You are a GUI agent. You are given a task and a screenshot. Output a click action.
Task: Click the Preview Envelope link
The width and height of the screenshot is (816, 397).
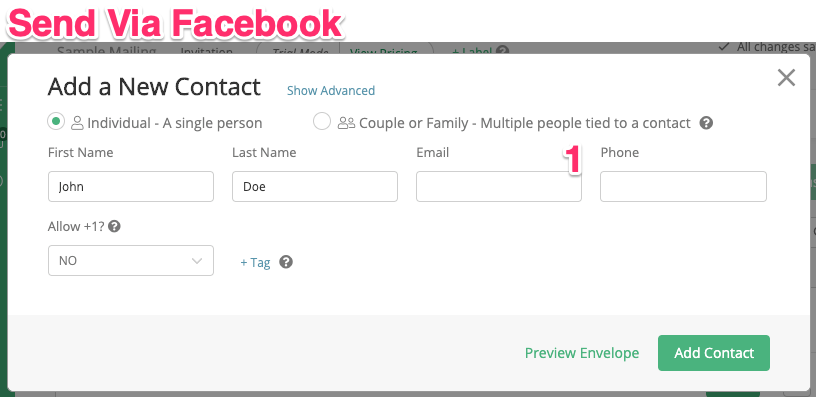click(x=582, y=353)
